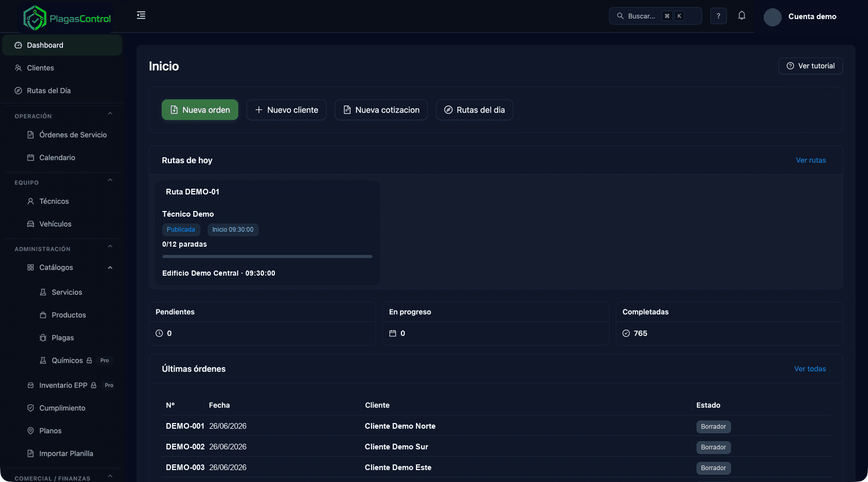Screen dimensions: 868x482
Task: Click the clock icon in Pendientes card
Action: (x=159, y=334)
